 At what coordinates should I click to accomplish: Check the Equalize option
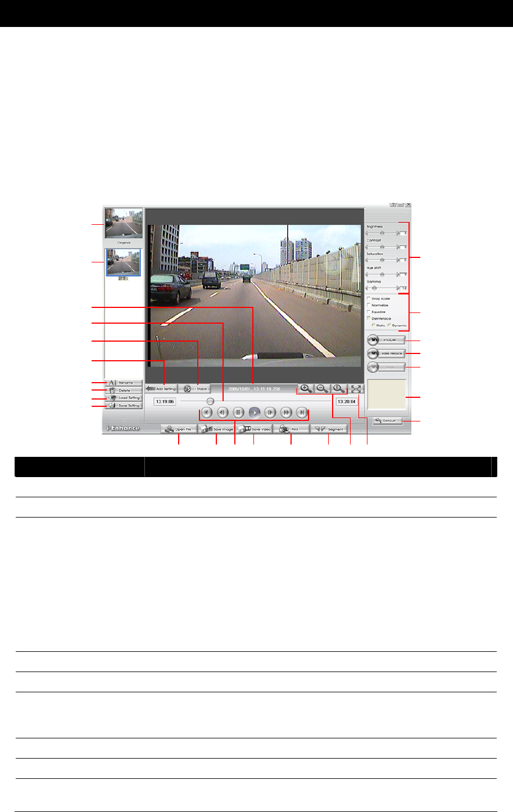(x=369, y=312)
